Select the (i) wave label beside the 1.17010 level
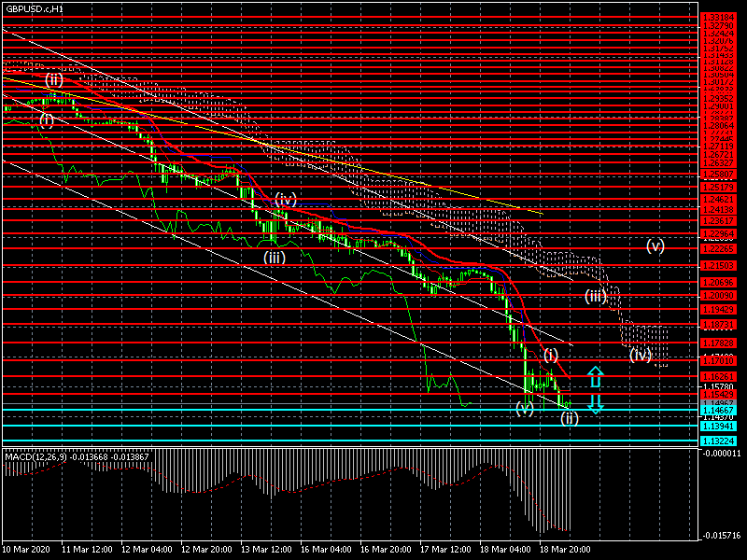Viewport: 747px width, 560px height. [x=551, y=355]
